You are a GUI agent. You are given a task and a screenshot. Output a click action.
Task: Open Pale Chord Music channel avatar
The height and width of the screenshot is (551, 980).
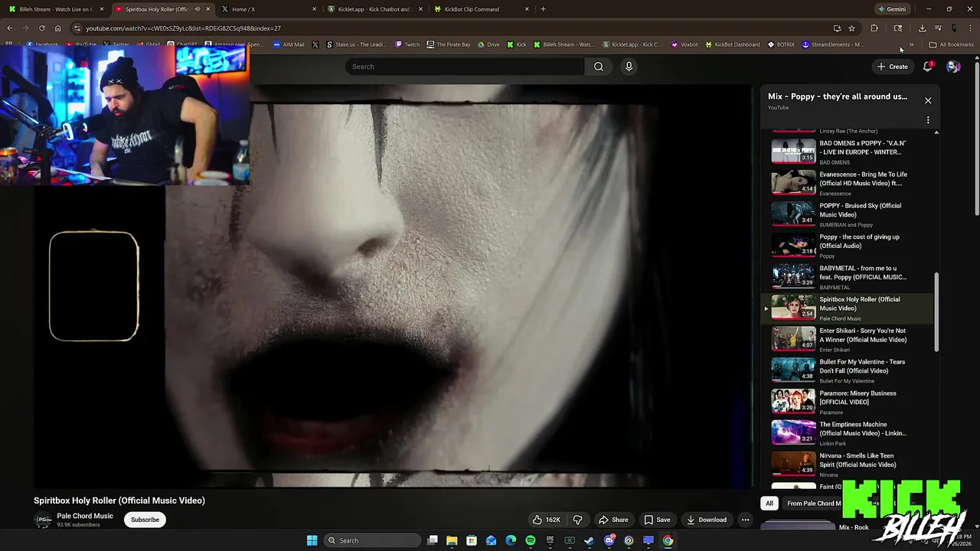(44, 520)
